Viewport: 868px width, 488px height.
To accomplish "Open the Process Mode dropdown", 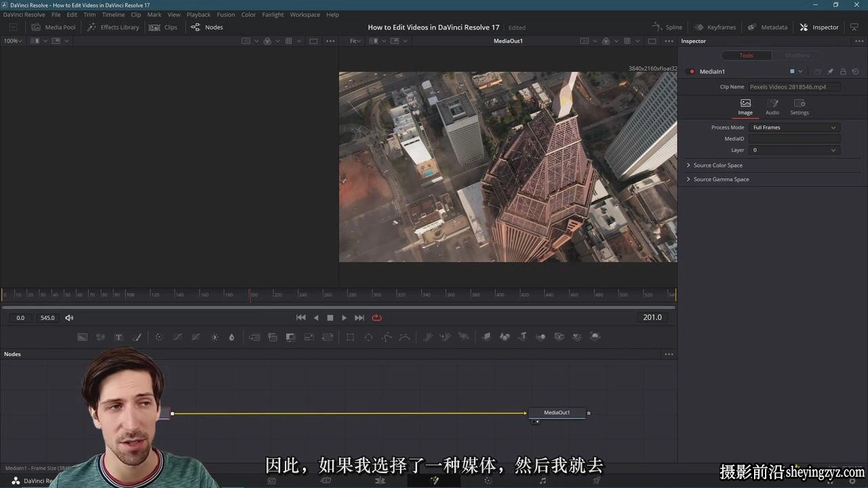I will [794, 127].
